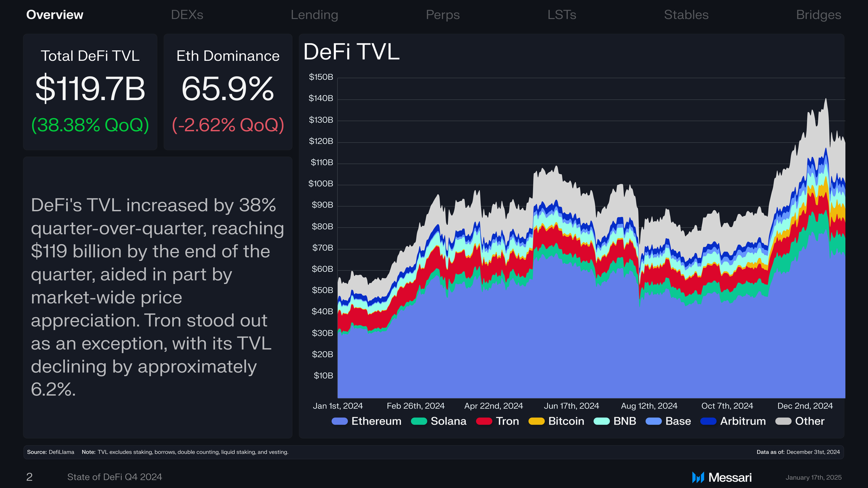Click the Ethereum legend color swatch
868x488 pixels.
340,421
